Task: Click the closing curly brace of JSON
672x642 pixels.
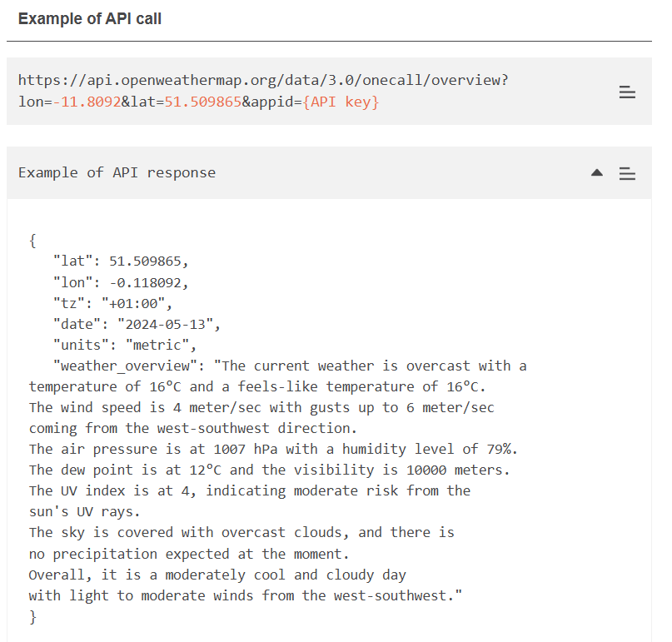Action: coord(32,616)
